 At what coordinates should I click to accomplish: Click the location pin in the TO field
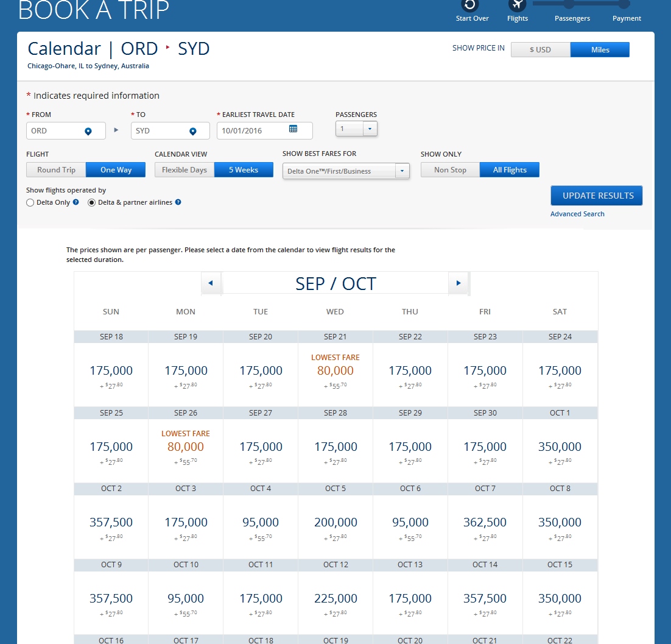(193, 131)
